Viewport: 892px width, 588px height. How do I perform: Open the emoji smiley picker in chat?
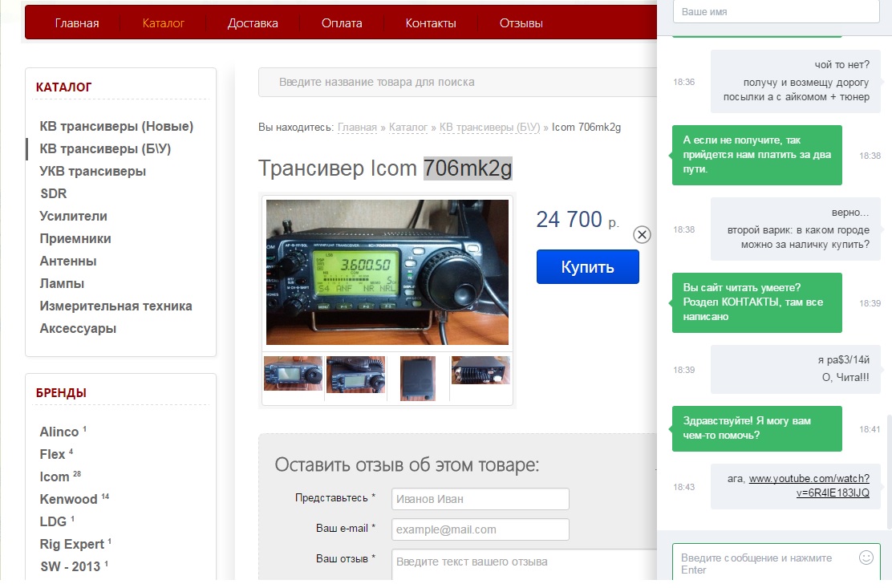866,558
